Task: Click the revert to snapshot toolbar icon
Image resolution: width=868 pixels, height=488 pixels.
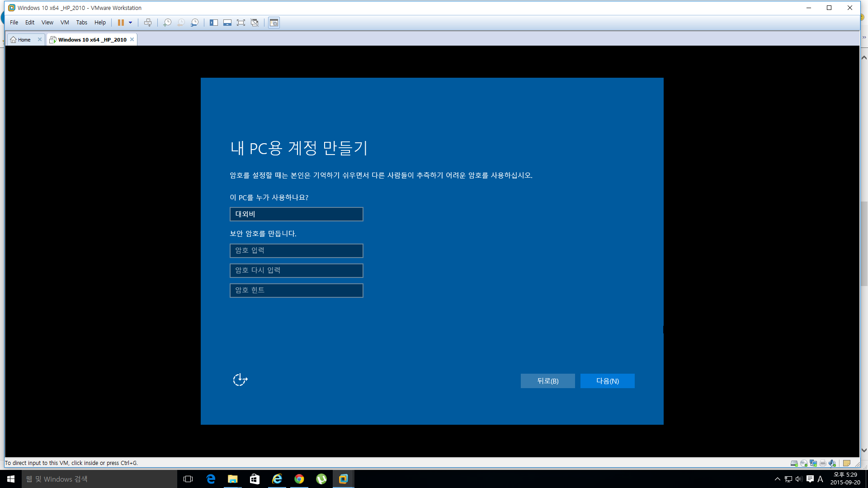Action: point(181,23)
